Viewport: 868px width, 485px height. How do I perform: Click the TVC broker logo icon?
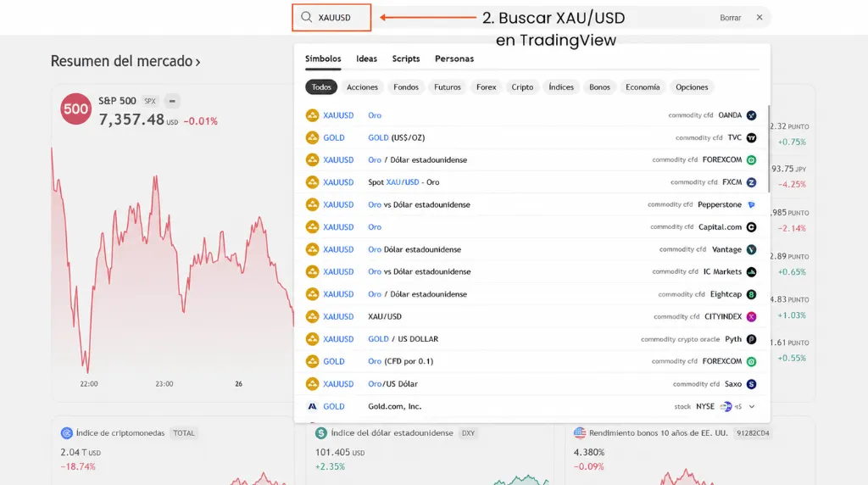(751, 137)
